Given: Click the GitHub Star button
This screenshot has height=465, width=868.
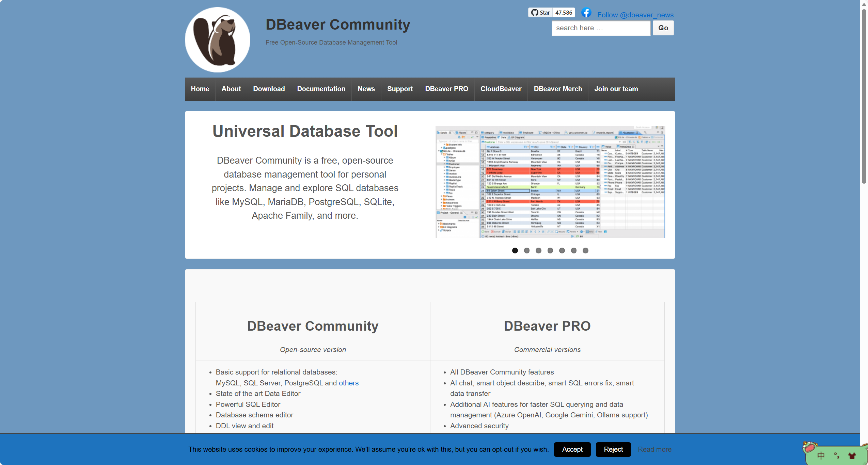Looking at the screenshot, I should (540, 13).
